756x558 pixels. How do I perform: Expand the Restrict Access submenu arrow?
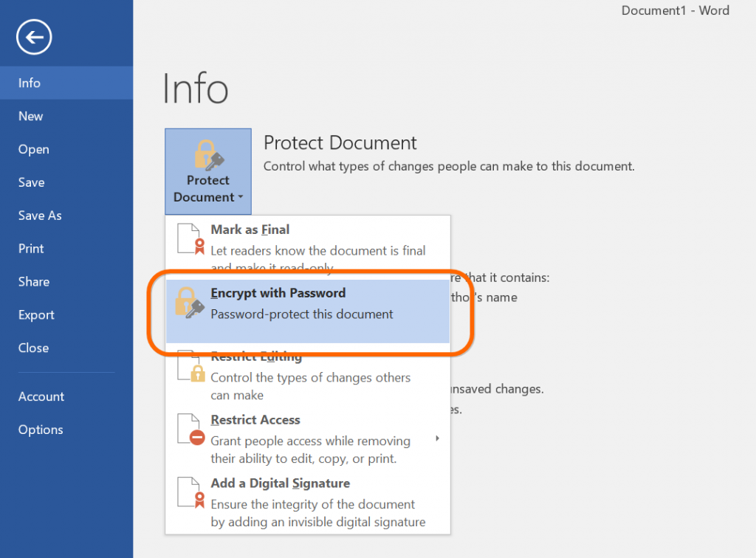pyautogui.click(x=437, y=438)
